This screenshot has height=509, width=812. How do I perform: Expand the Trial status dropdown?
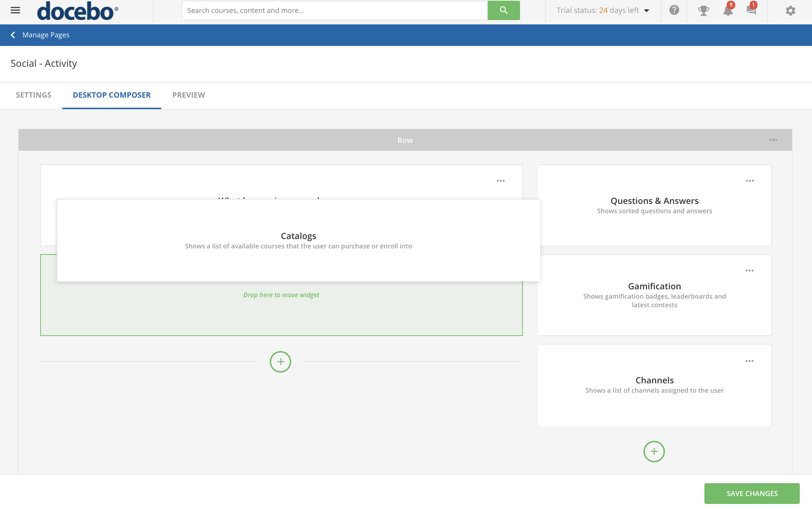(x=603, y=10)
